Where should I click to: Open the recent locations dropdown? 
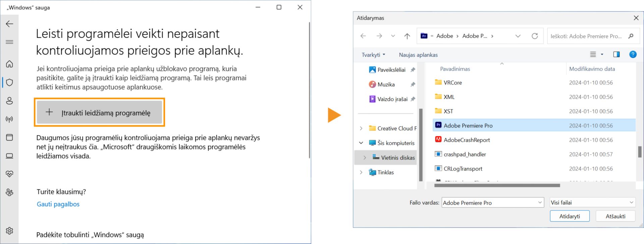point(393,36)
